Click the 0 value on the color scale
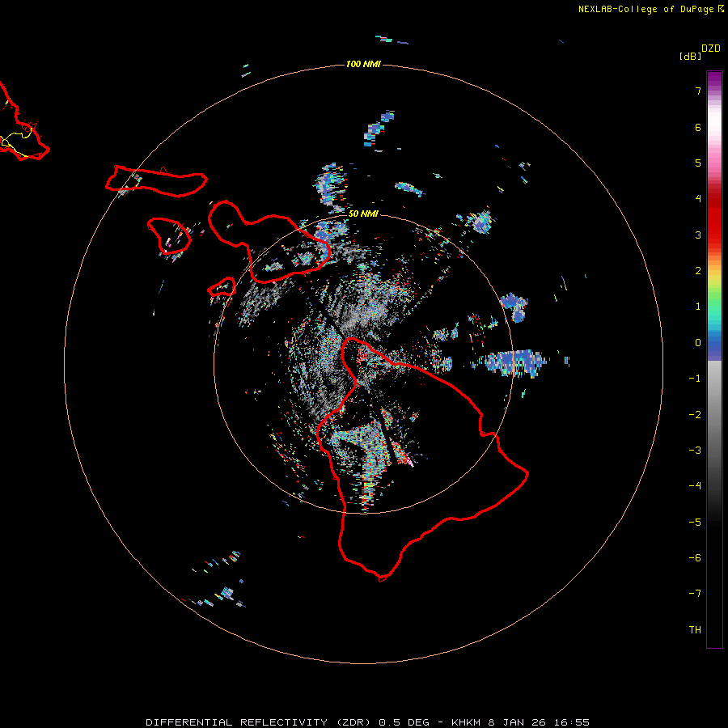This screenshot has height=728, width=728. [698, 343]
